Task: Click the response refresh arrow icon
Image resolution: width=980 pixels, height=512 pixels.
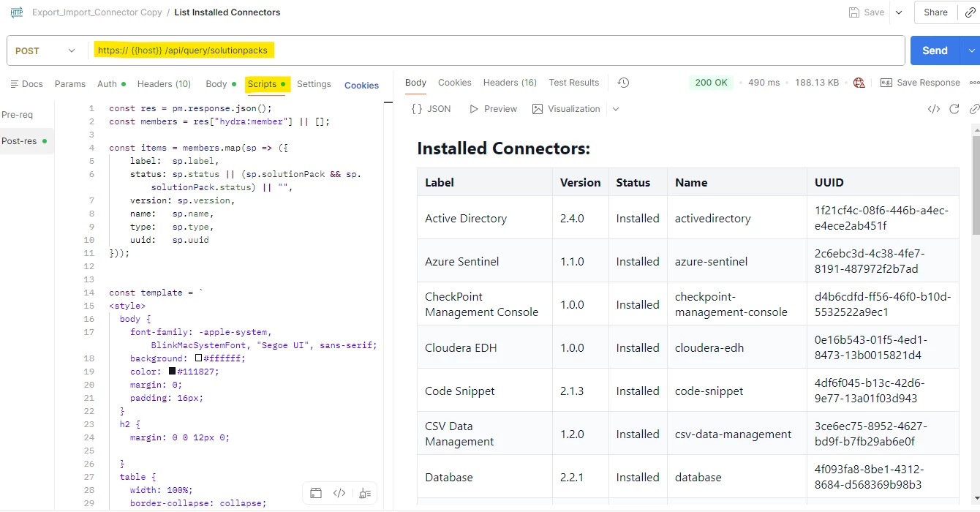Action: [x=954, y=109]
